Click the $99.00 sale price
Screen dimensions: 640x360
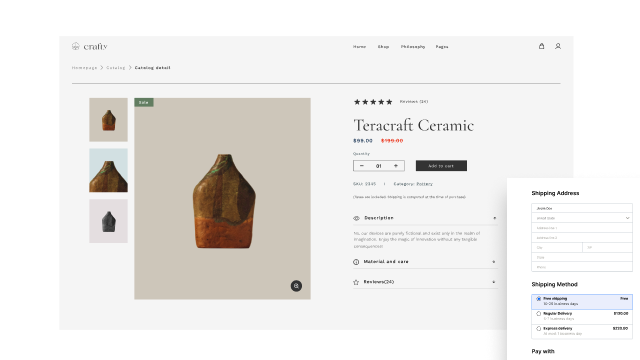(x=363, y=141)
